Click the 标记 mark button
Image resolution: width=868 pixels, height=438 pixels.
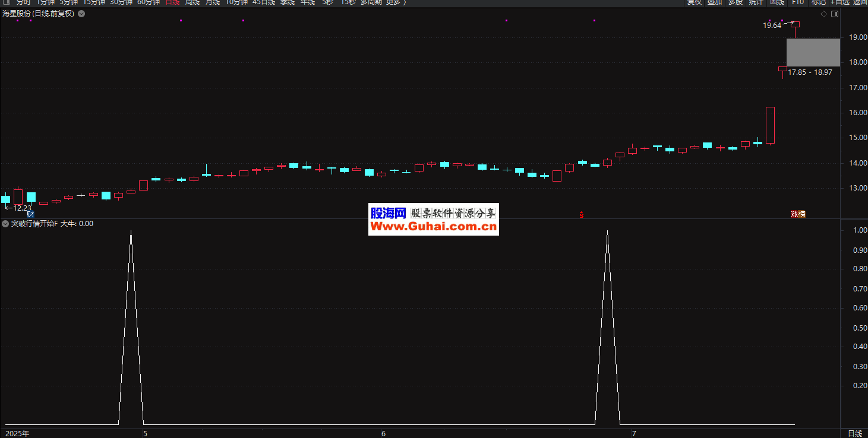818,2
